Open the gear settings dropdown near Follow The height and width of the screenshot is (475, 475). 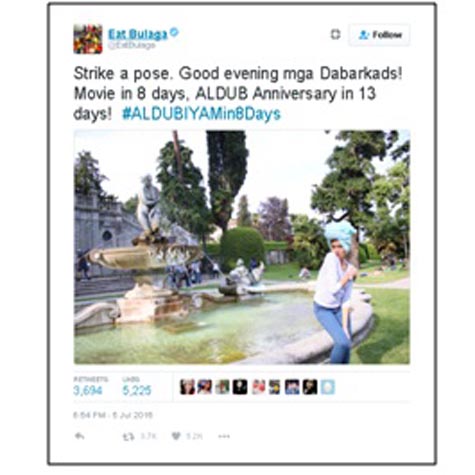click(x=335, y=34)
